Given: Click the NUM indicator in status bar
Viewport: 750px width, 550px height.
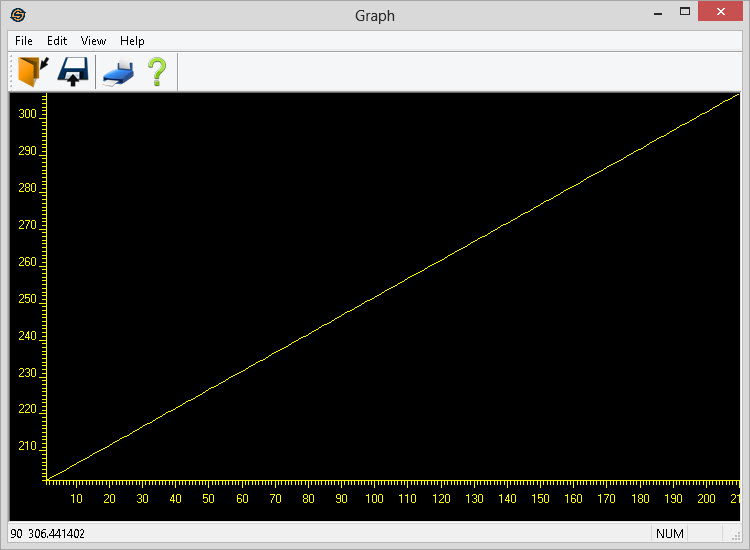Looking at the screenshot, I should 670,534.
